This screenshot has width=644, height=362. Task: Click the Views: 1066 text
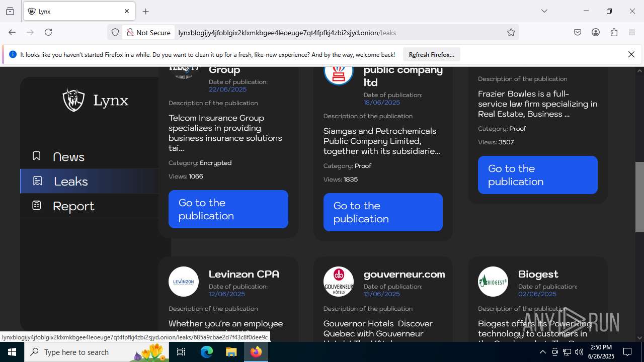coord(186,176)
